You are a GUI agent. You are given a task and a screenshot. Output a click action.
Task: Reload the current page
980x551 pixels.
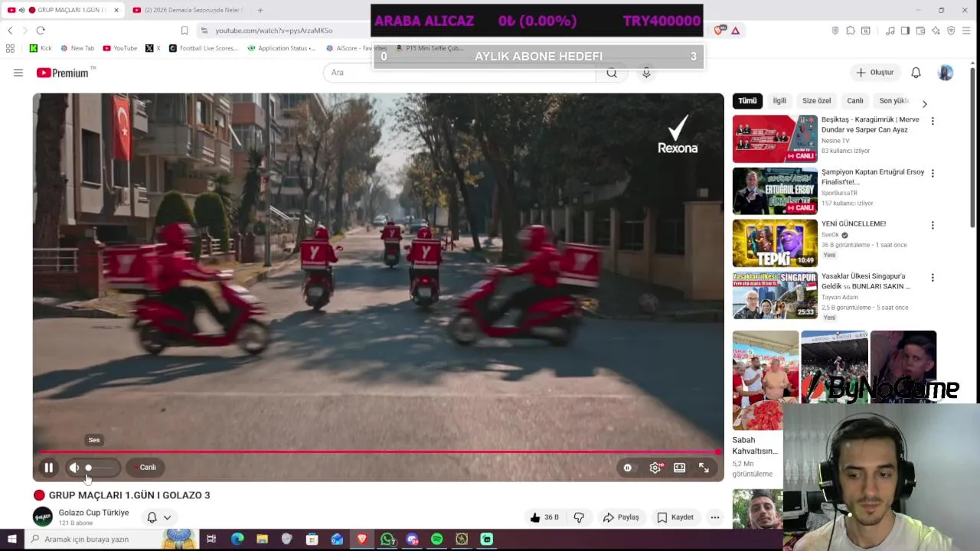41,31
